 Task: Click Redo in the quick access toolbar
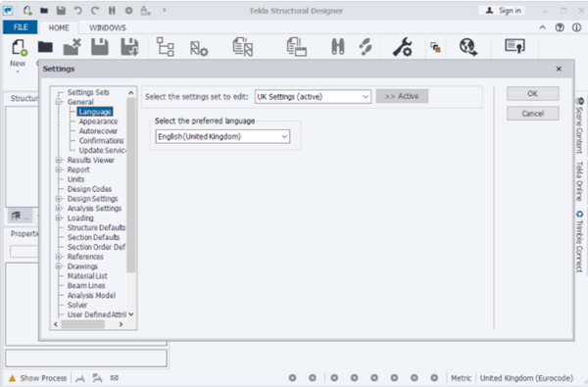[x=95, y=11]
